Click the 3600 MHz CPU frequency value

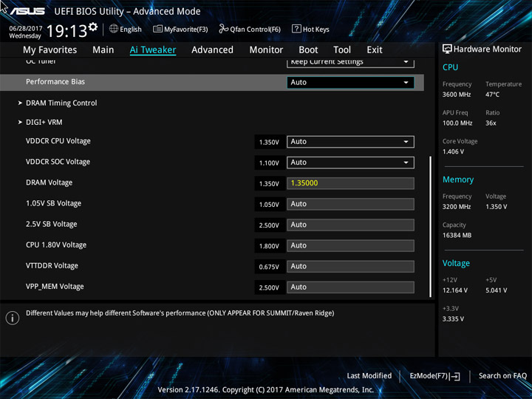click(x=457, y=95)
